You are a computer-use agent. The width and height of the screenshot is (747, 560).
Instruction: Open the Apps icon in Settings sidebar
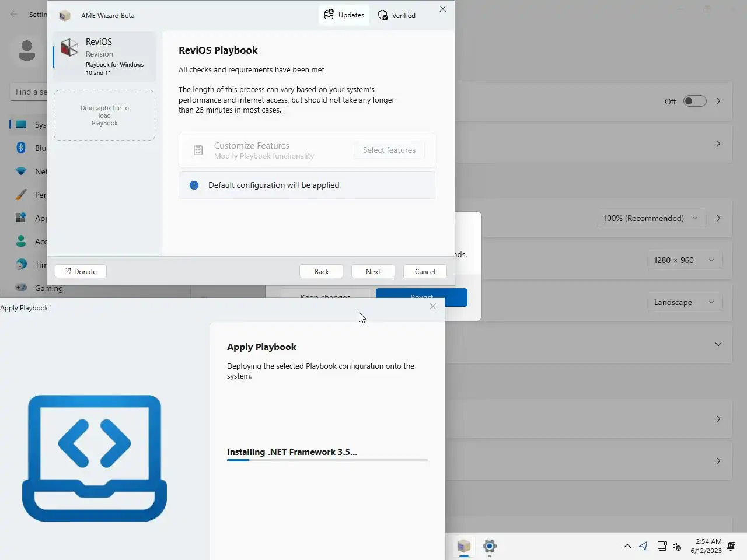coord(21,218)
